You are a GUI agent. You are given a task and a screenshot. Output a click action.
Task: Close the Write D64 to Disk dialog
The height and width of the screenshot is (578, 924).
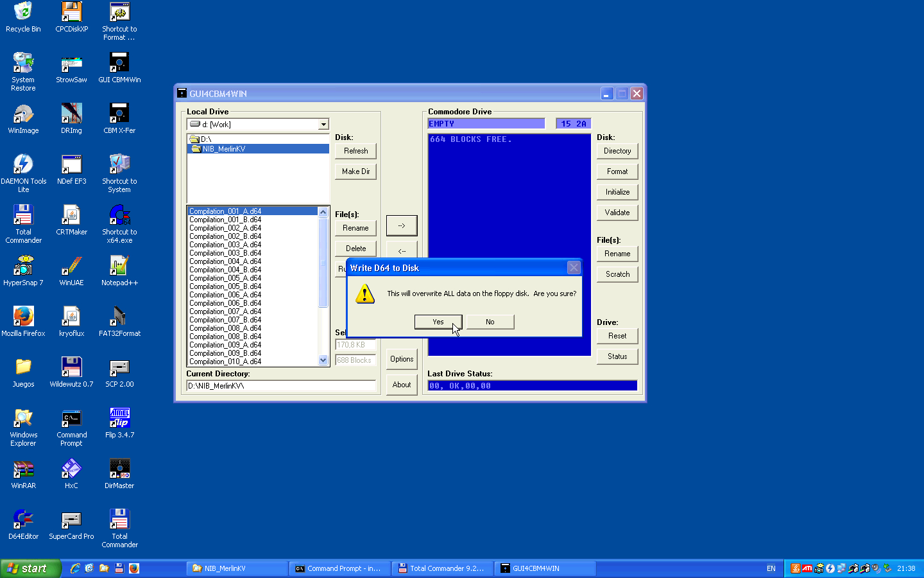[574, 268]
